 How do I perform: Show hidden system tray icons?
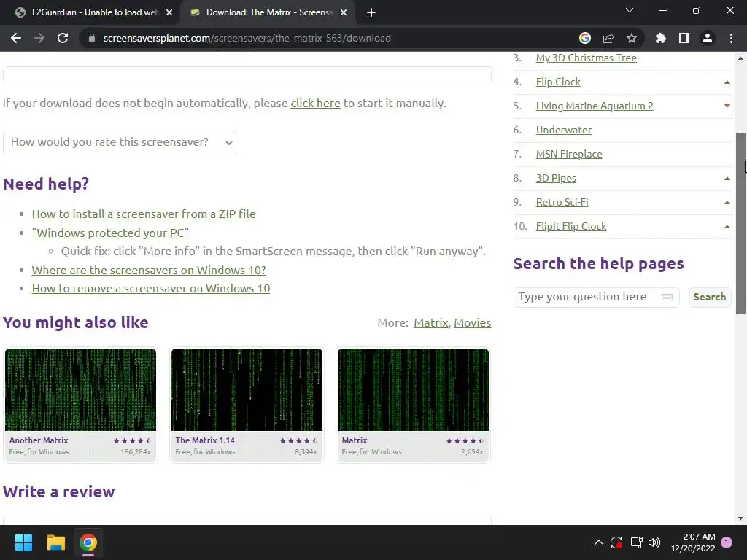click(x=599, y=542)
